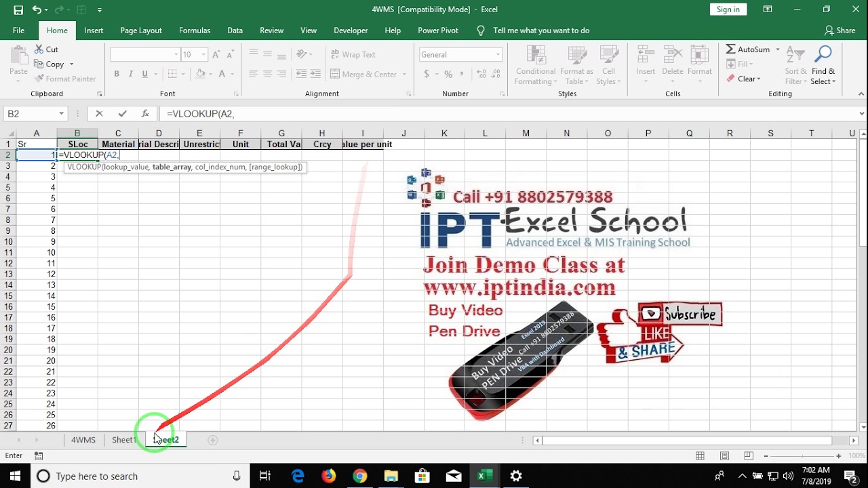This screenshot has width=868, height=488.
Task: Click the Font Color letter A icon
Action: click(x=223, y=74)
